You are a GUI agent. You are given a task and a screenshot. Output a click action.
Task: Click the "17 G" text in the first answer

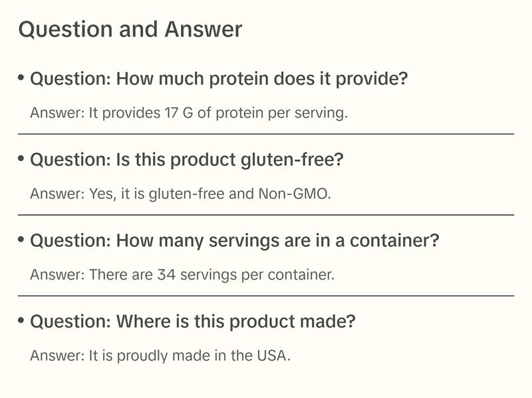coord(178,113)
